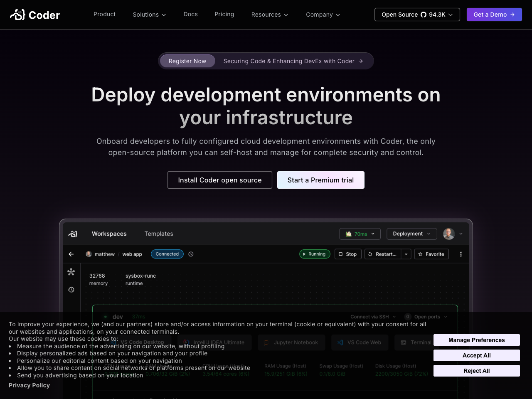Viewport: 532px width, 399px height.
Task: Click the Favorite star button
Action: (x=431, y=254)
